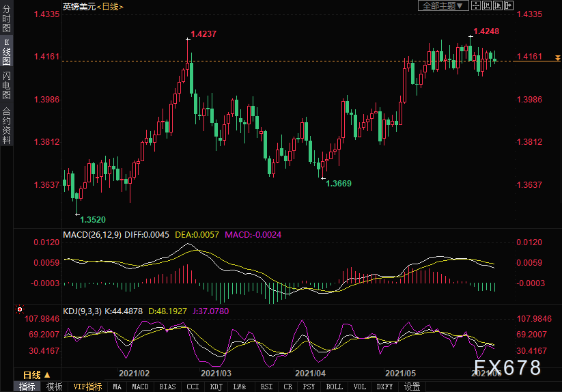This screenshot has width=562, height=392.
Task: Choose the BOLL indicator
Action: (334, 387)
